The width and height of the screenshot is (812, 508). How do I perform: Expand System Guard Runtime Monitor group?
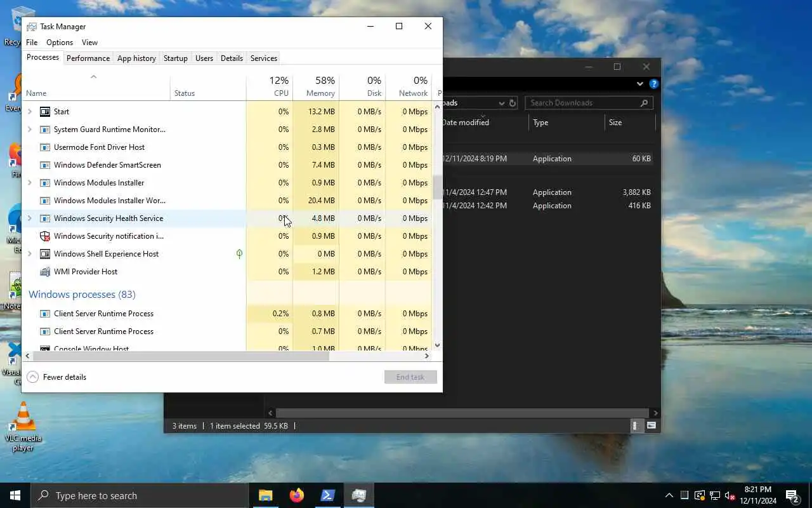point(30,130)
